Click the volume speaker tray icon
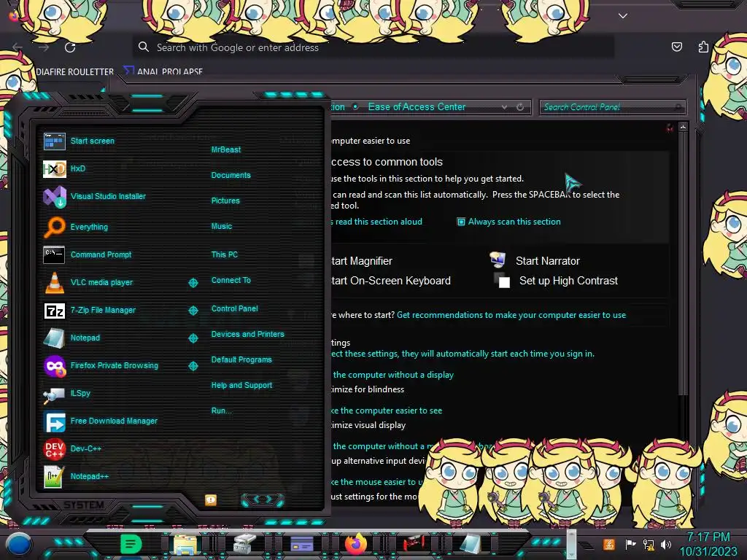The image size is (747, 560). click(x=665, y=544)
